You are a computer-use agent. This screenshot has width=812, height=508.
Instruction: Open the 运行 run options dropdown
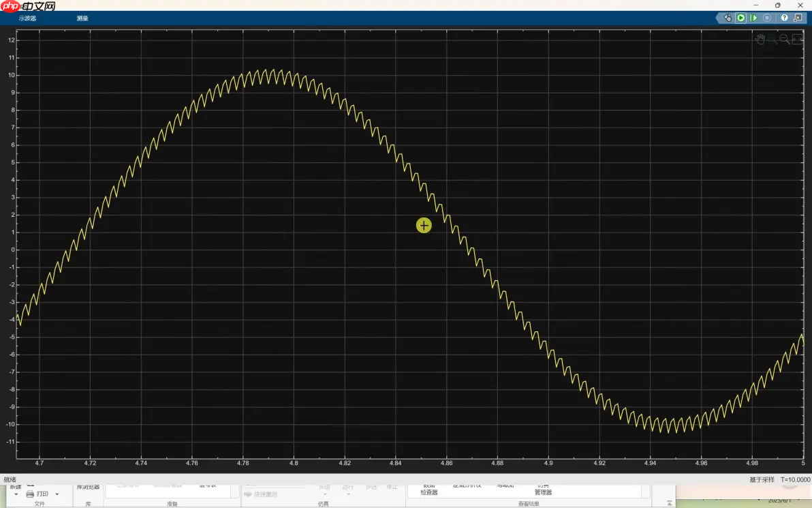click(347, 494)
